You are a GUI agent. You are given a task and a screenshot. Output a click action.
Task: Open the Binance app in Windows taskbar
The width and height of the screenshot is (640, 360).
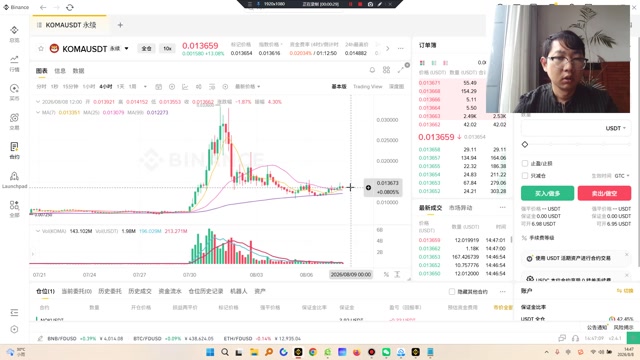pyautogui.click(x=298, y=352)
